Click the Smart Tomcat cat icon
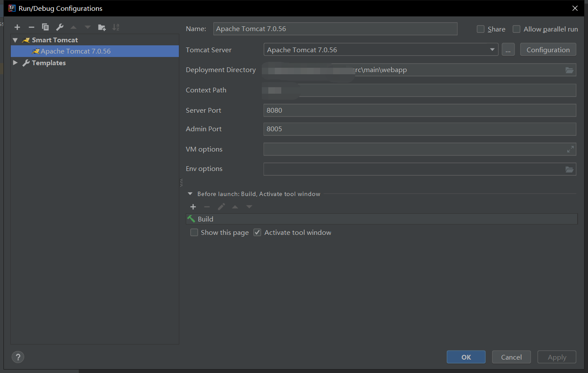The height and width of the screenshot is (373, 588). [26, 40]
